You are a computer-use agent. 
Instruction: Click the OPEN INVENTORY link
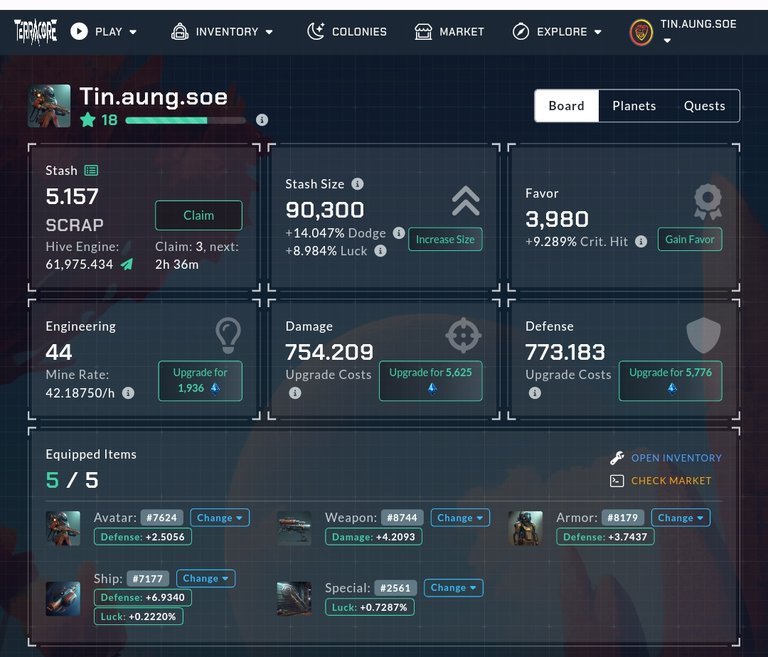[x=676, y=458]
